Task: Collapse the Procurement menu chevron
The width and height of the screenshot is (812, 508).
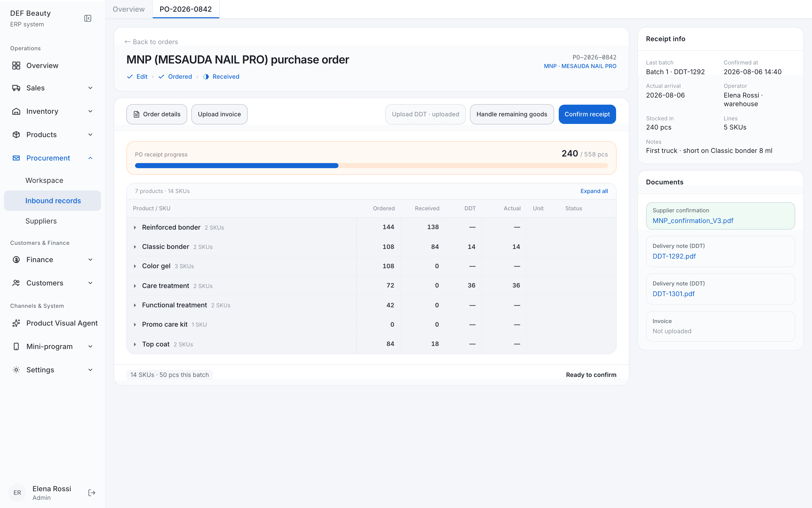Action: click(x=90, y=158)
